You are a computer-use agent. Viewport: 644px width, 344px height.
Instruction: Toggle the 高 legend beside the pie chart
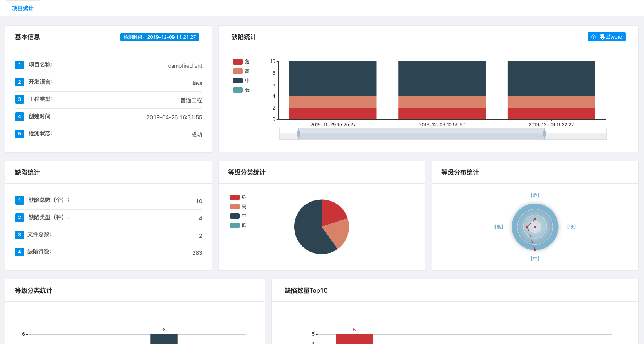[238, 207]
